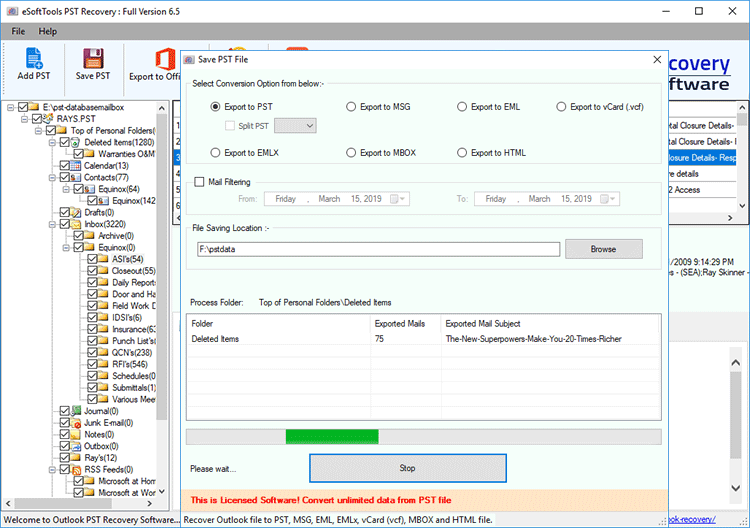750x528 pixels.
Task: Collapse the Contacts(77) tree node
Action: (52, 177)
